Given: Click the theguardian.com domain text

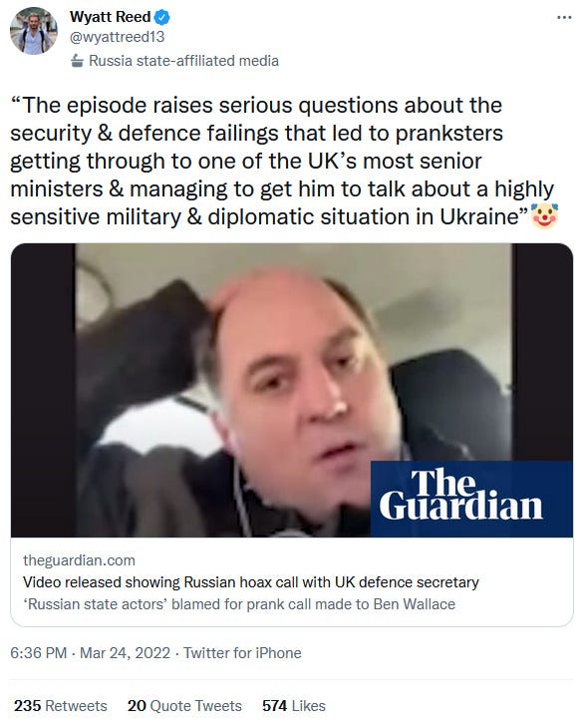Looking at the screenshot, I should pos(79,560).
